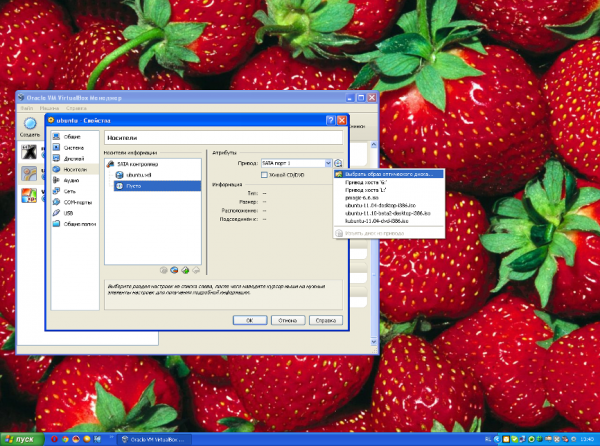Confirm settings with the OK button
The image size is (600, 446).
click(x=250, y=320)
